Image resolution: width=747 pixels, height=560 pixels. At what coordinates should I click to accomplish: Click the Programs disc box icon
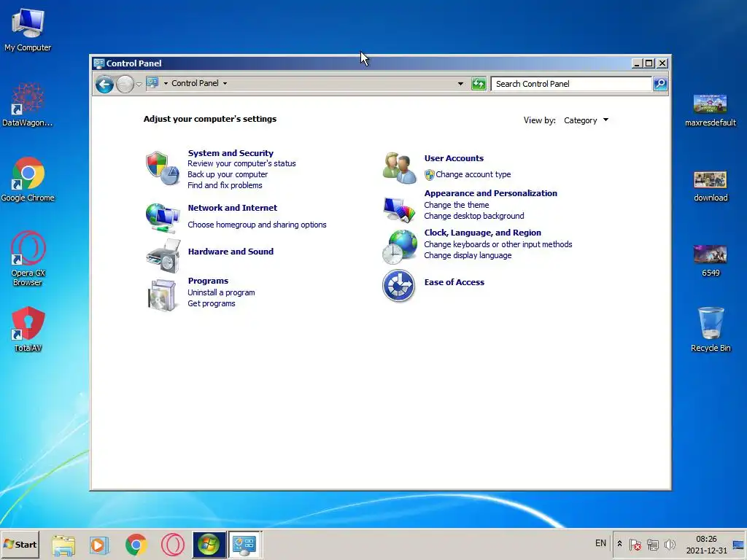(162, 295)
